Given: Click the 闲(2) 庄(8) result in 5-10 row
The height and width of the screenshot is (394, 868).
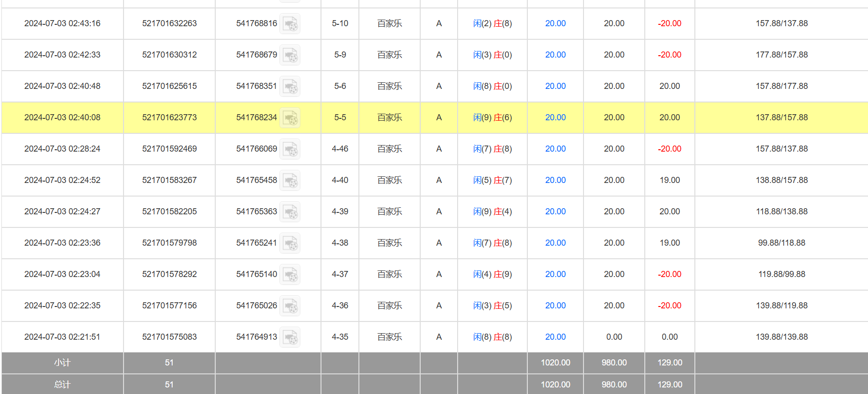Looking at the screenshot, I should click(492, 23).
